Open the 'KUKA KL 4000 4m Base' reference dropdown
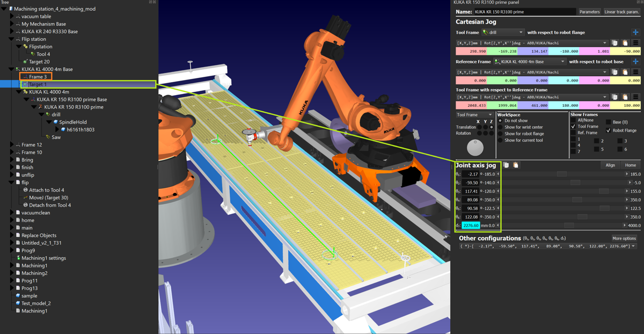This screenshot has width=644, height=334. coord(530,62)
